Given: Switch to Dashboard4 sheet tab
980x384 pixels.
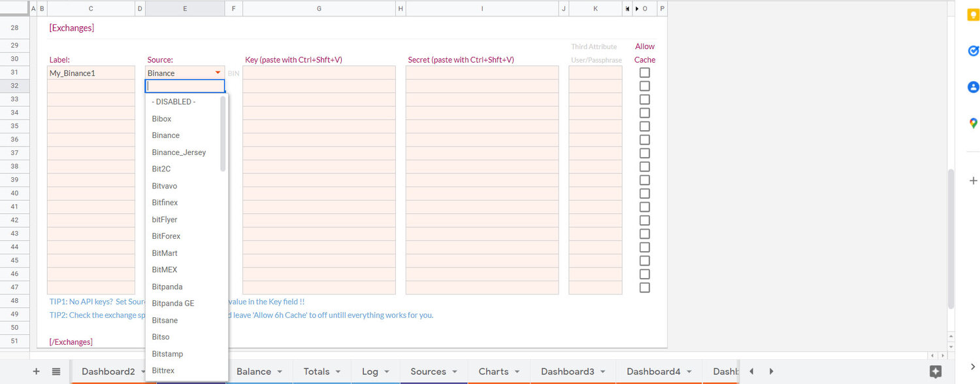Looking at the screenshot, I should pos(653,372).
